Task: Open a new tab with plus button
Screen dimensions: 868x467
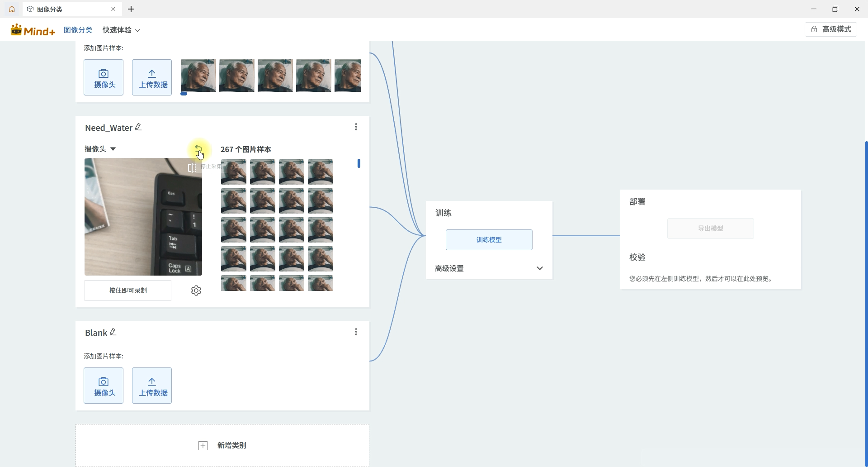Action: point(131,9)
